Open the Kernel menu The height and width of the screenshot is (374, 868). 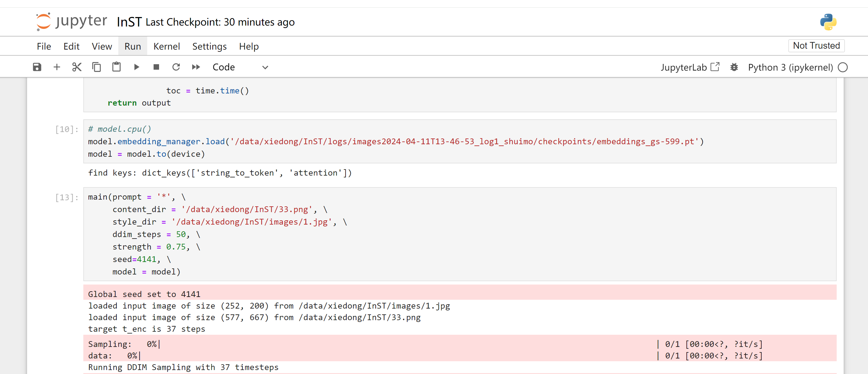[x=166, y=46]
